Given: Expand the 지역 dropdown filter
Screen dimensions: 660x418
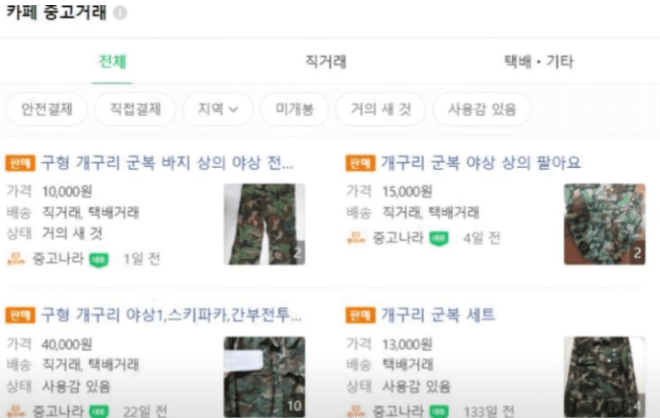Looking at the screenshot, I should click(218, 109).
